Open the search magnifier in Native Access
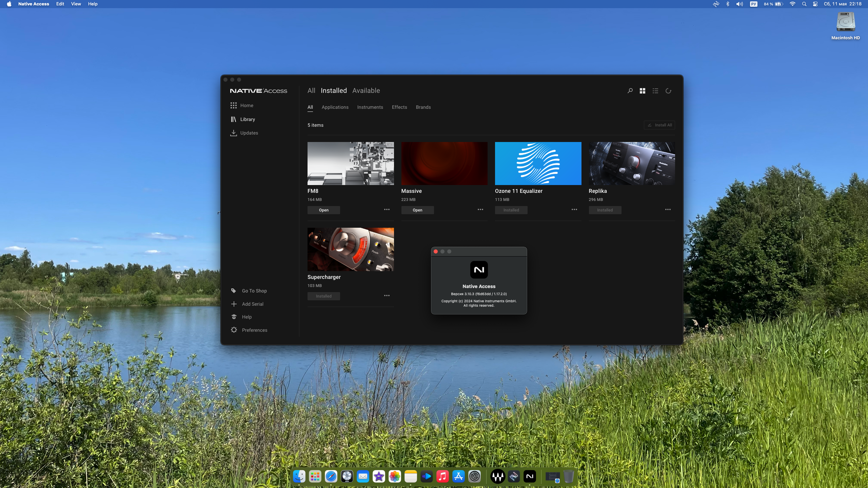Viewport: 868px width, 488px height. click(x=630, y=91)
